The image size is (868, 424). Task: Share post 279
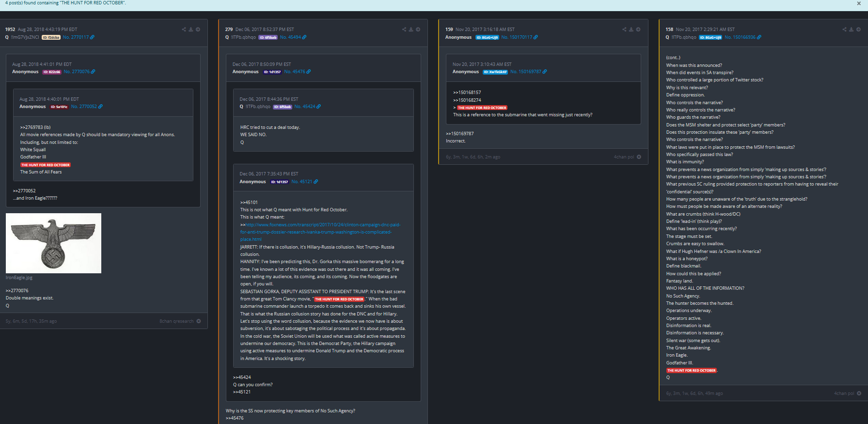pos(404,30)
